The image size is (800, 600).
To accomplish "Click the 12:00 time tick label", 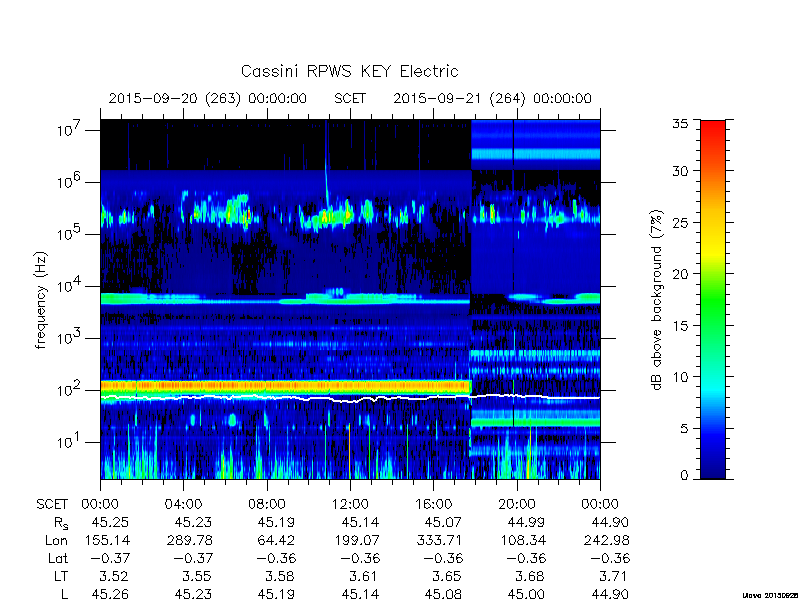I will coord(350,504).
